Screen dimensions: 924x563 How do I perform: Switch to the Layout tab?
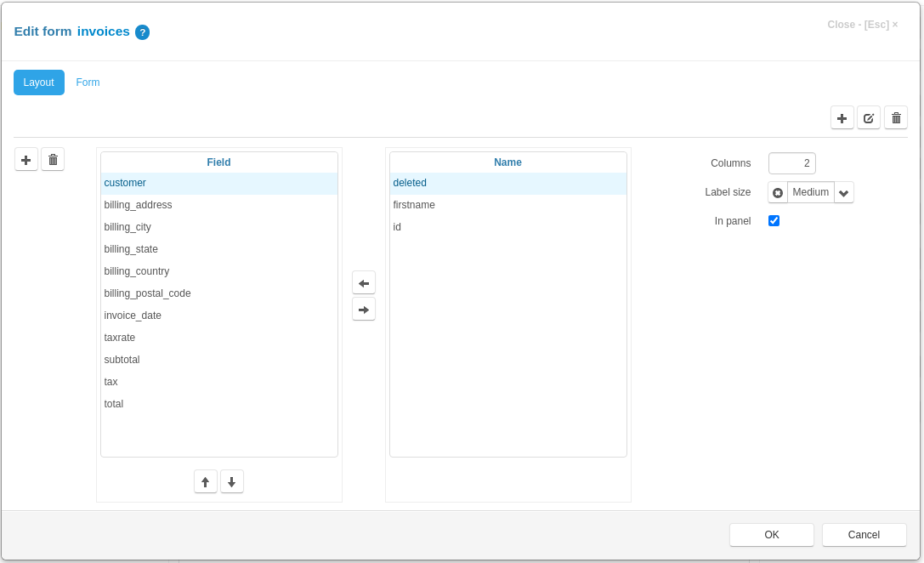pos(39,82)
